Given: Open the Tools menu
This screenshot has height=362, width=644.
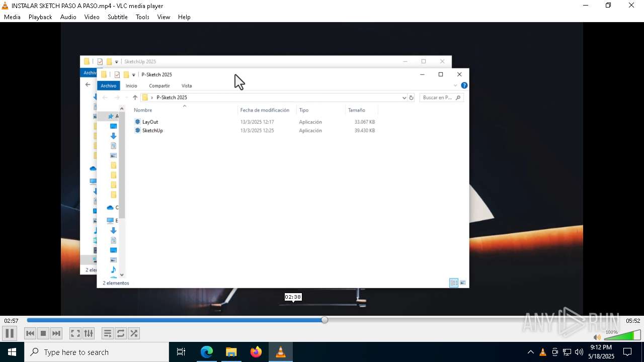Looking at the screenshot, I should point(142,17).
